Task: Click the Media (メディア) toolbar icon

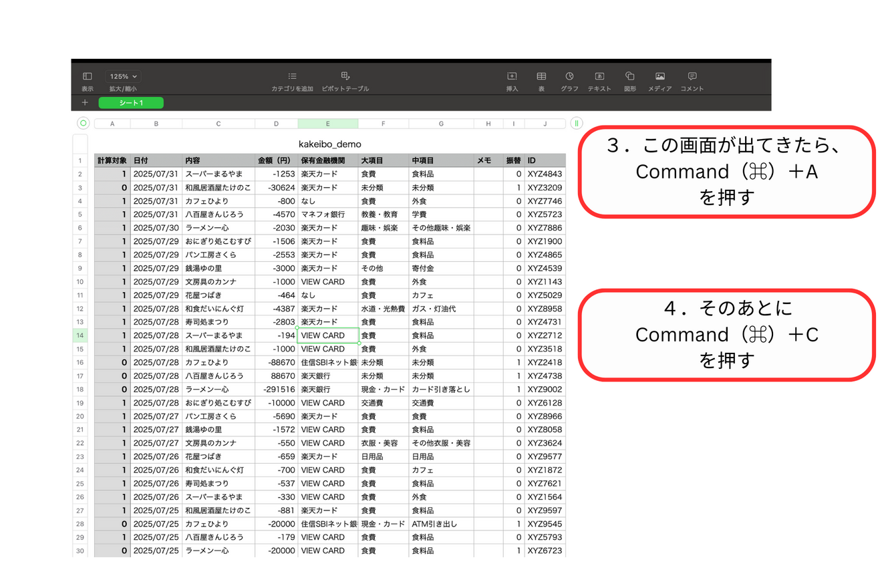Action: [660, 76]
